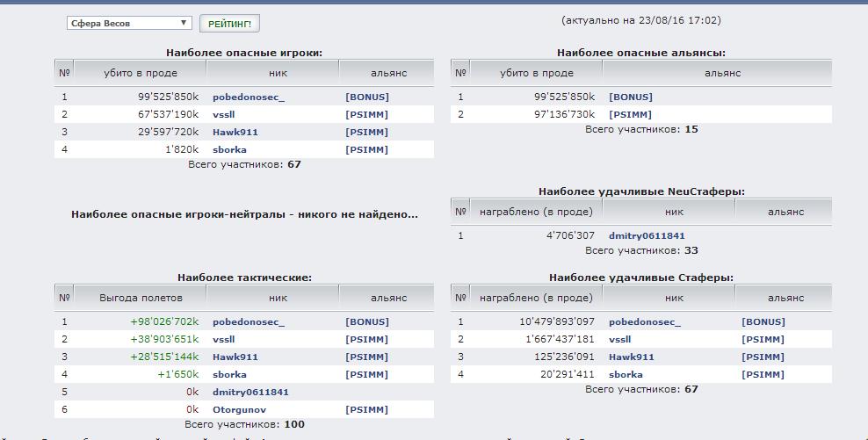Click Hawk911 in the lucky Стаферы table
Screen dimensions: 868x440
pos(631,357)
